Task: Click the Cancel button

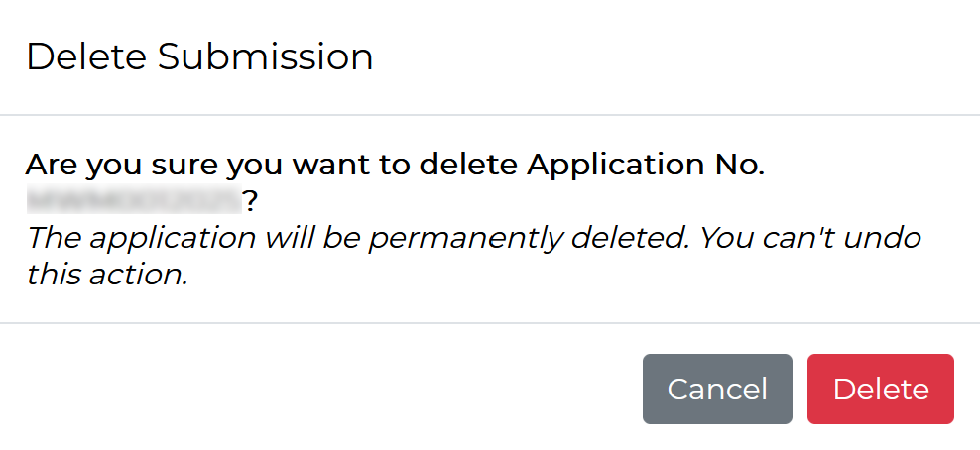Action: click(717, 390)
